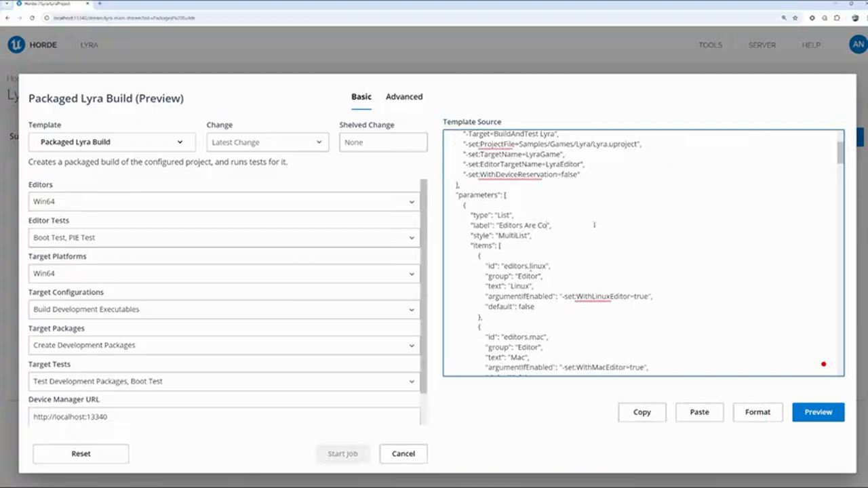Open the Tools menu in the header
The image size is (868, 488).
point(710,45)
